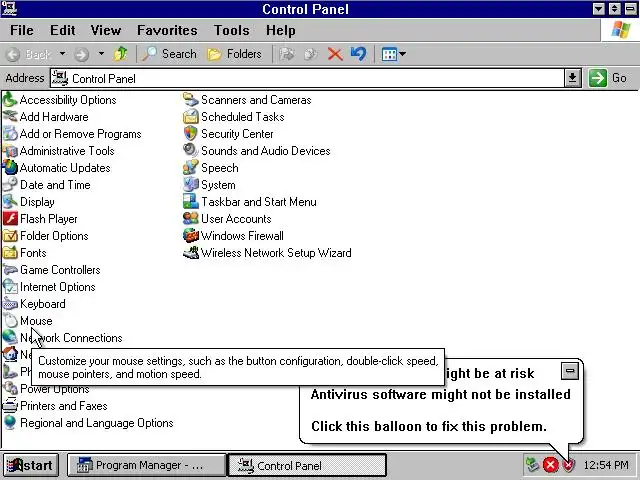Click the Network Connections label
This screenshot has height=480, width=640.
[71, 338]
